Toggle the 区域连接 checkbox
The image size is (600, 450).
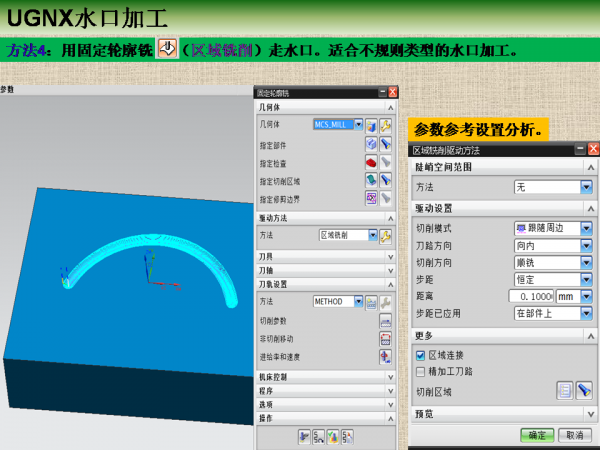[x=420, y=355]
